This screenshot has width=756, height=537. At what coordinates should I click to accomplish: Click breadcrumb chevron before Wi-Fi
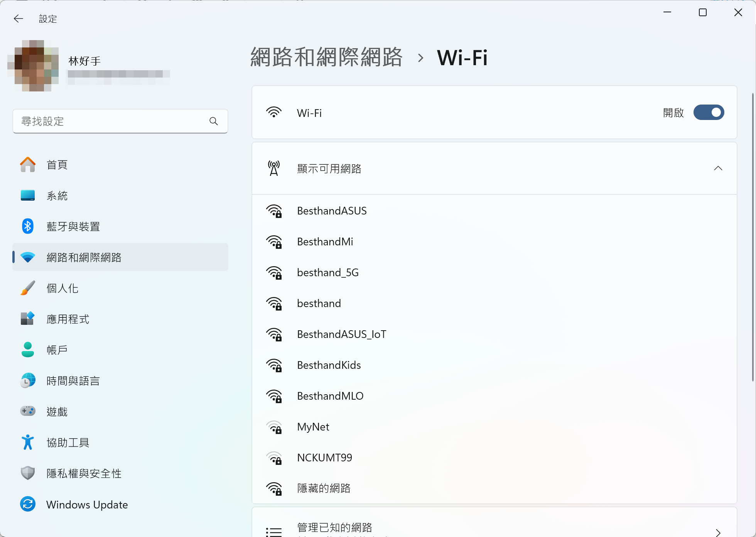pyautogui.click(x=420, y=58)
